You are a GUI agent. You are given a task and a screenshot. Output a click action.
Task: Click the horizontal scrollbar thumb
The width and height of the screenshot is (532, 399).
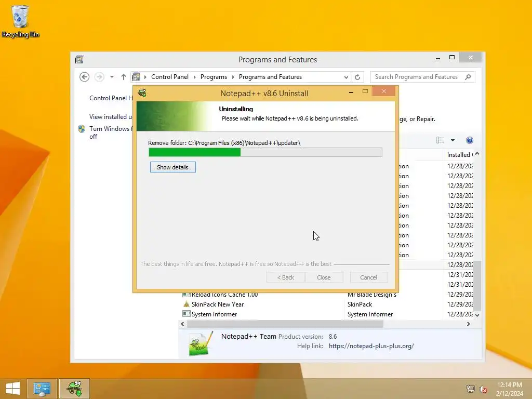coord(285,324)
